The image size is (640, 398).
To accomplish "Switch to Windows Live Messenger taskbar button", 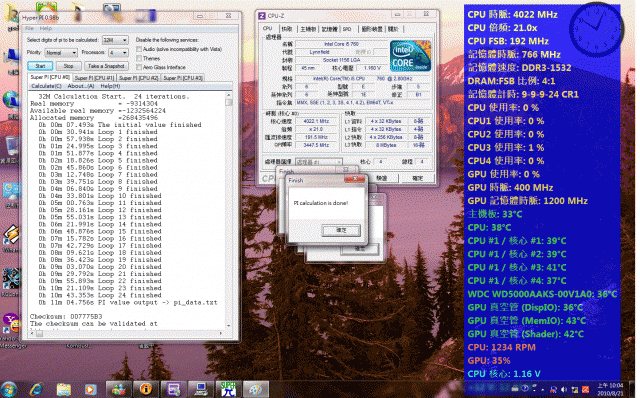I will 119,389.
